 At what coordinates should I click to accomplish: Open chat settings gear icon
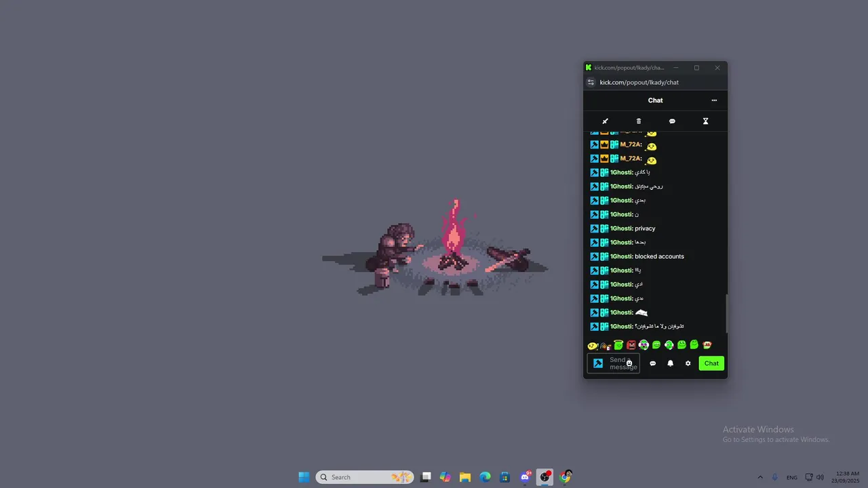pyautogui.click(x=688, y=363)
